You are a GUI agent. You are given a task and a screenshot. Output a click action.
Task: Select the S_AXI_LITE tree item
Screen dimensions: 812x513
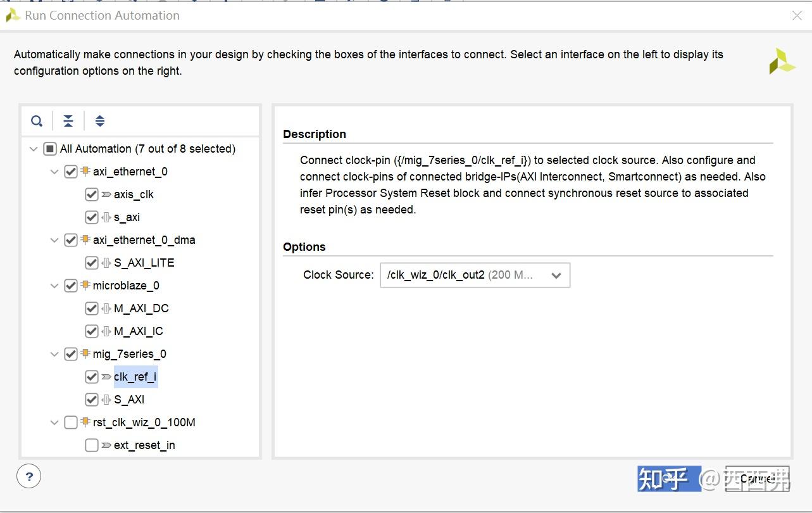(144, 263)
